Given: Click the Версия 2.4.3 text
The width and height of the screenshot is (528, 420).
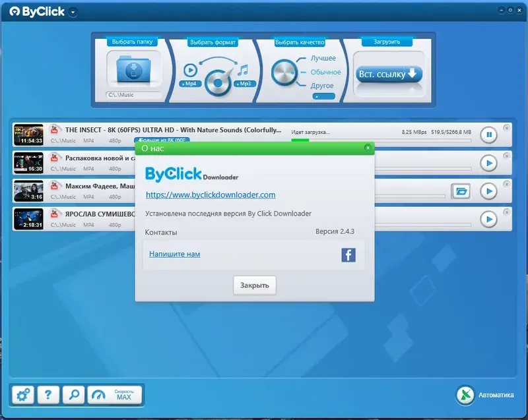Looking at the screenshot, I should tap(335, 231).
